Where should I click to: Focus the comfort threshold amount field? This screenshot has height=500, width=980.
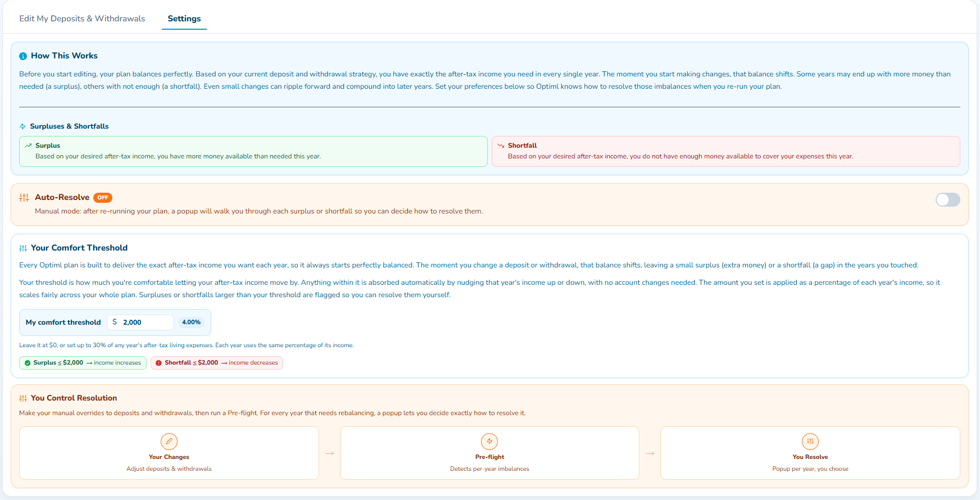tap(140, 322)
